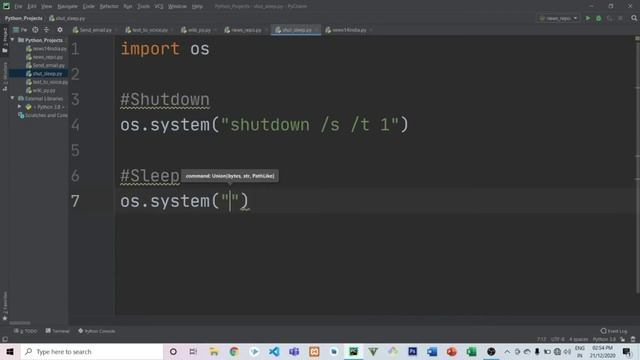Expand the Python 3.8 library node

19,107
